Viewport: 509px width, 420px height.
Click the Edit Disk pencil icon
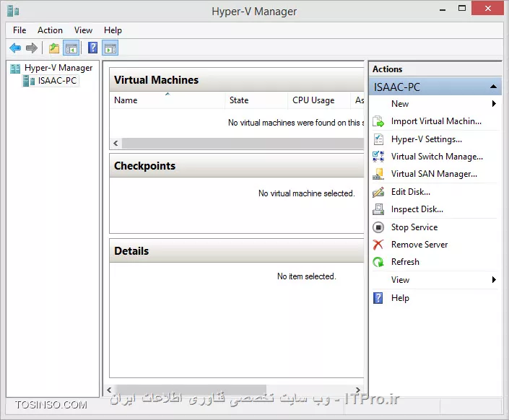pyautogui.click(x=378, y=192)
